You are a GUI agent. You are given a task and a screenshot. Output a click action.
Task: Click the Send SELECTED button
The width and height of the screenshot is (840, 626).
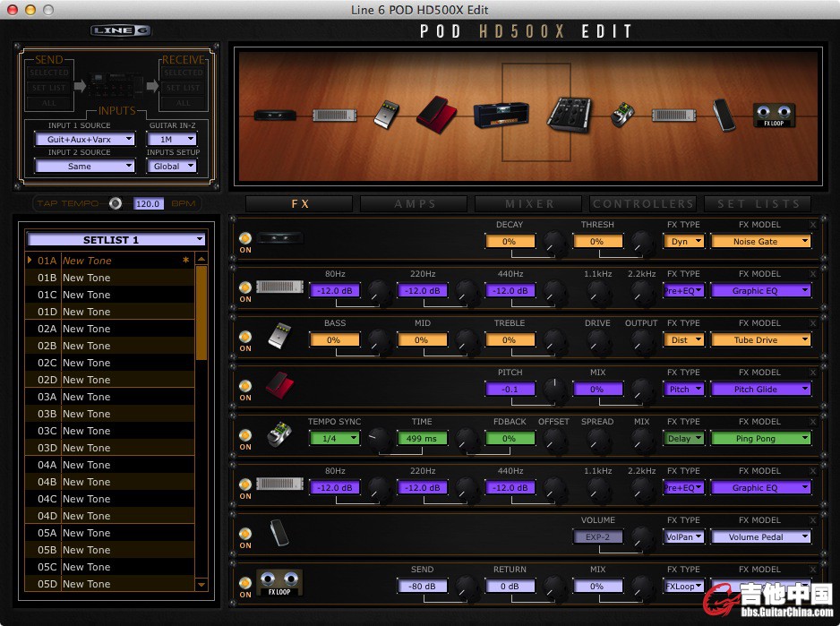tap(48, 73)
